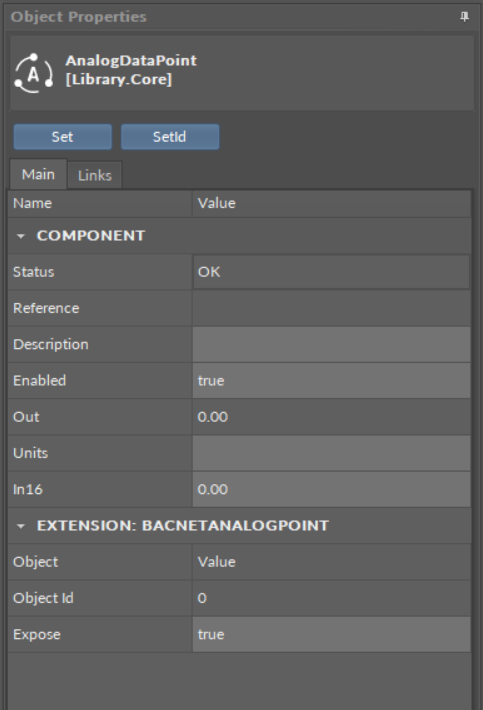Toggle the Expose true value field
This screenshot has width=483, height=710.
tap(331, 634)
